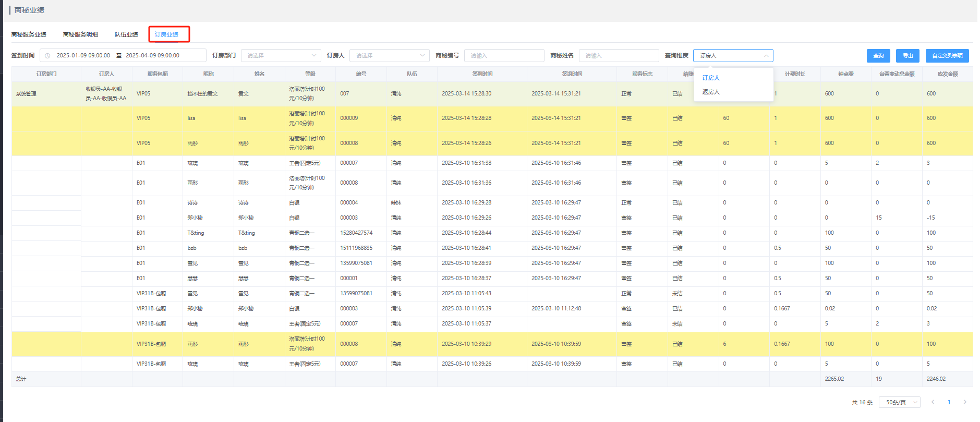Click the 服务标志 column header

(642, 74)
